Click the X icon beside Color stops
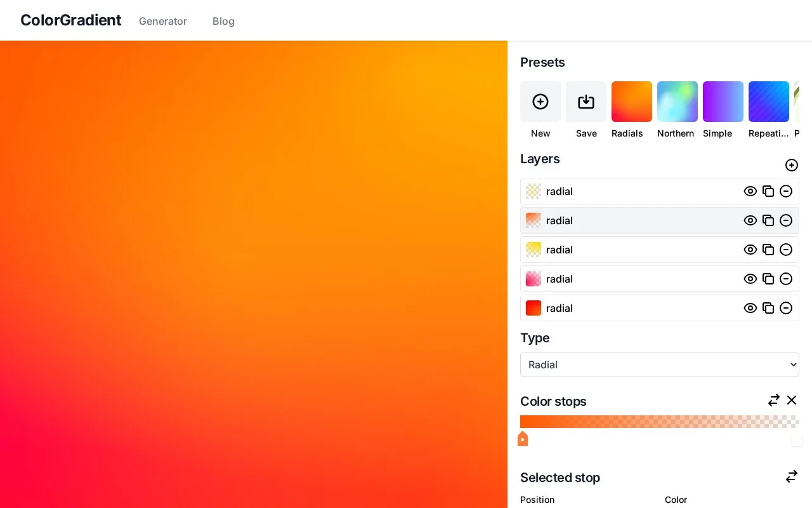The image size is (812, 508). click(792, 400)
